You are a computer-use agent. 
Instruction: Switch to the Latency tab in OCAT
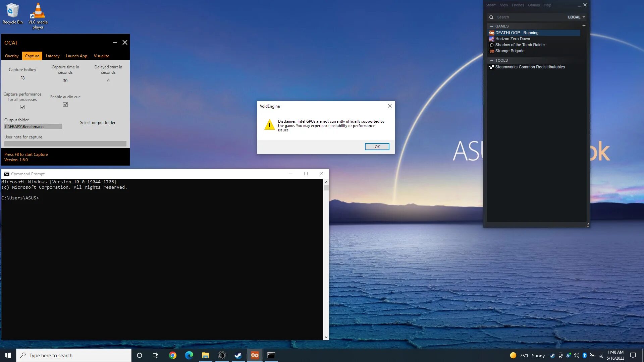click(x=53, y=56)
